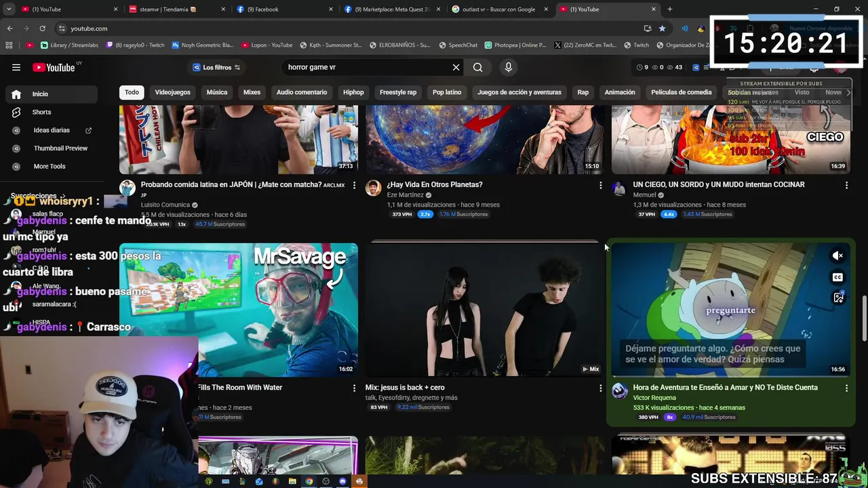Open the Los filtros extension button
This screenshot has width=868, height=488.
pyautogui.click(x=216, y=67)
